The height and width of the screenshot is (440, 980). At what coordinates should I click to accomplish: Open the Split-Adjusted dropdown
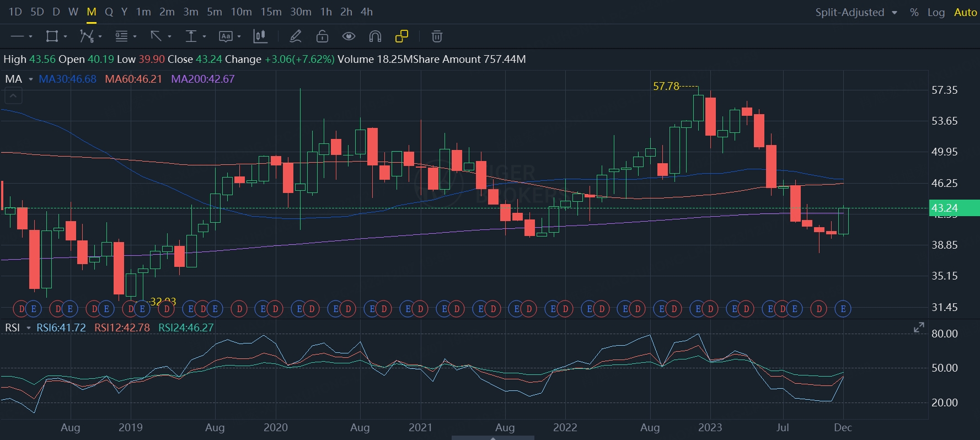pos(856,12)
